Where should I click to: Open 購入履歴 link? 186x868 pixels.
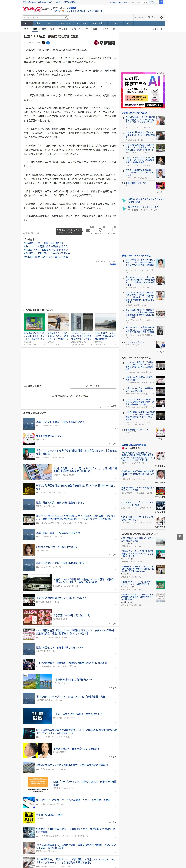[152, 18]
